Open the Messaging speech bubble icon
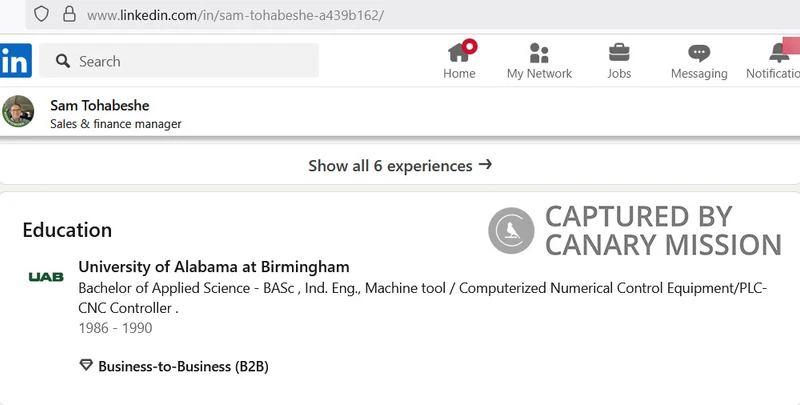Image resolution: width=800 pixels, height=405 pixels. click(699, 53)
